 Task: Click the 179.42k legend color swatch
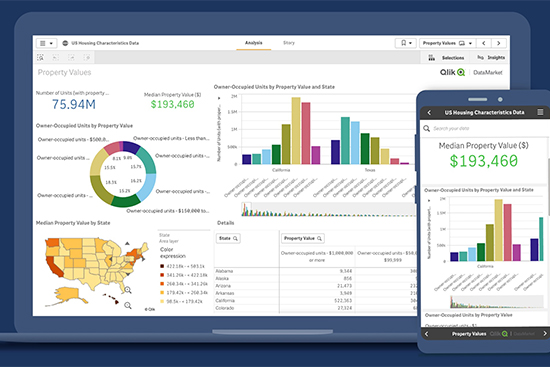(162, 292)
